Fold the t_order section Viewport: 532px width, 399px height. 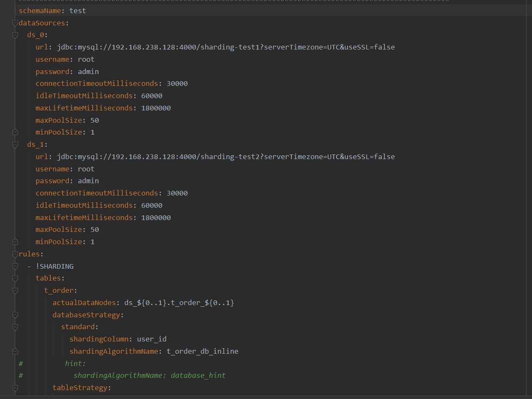point(15,291)
